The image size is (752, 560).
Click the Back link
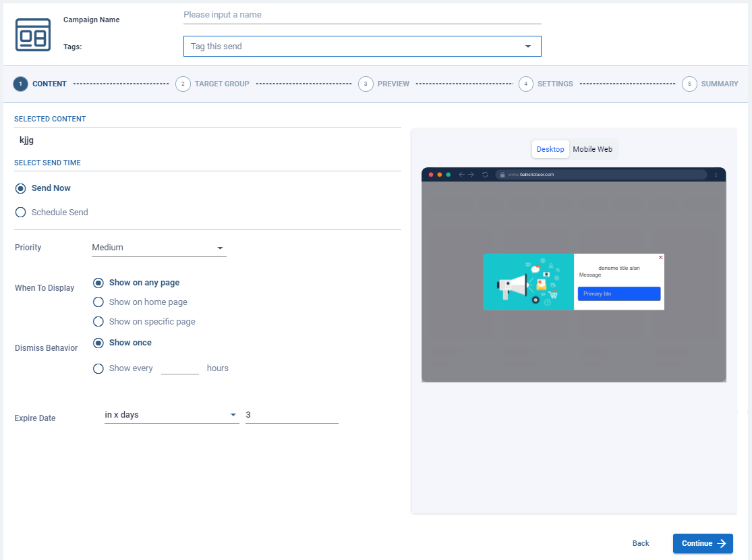pos(640,543)
